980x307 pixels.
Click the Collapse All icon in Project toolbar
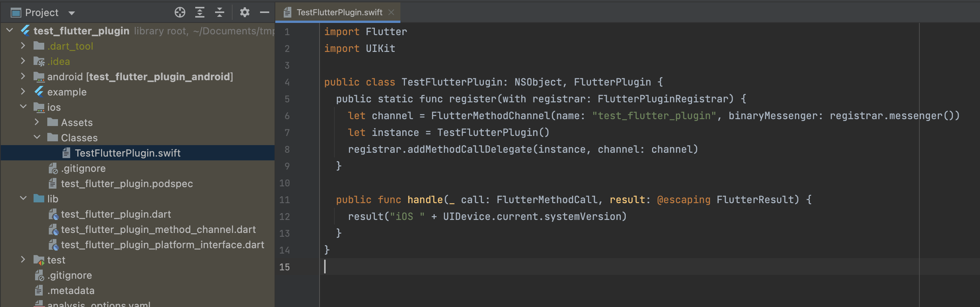pyautogui.click(x=220, y=13)
